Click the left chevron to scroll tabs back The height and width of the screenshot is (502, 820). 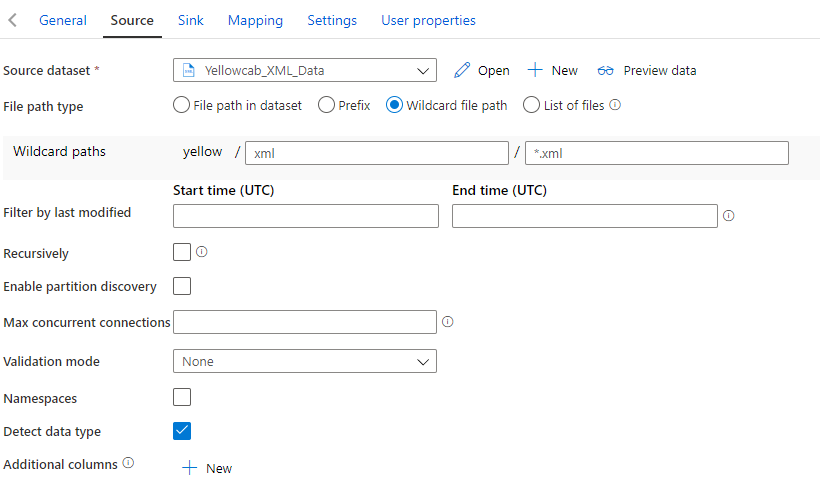coord(13,20)
